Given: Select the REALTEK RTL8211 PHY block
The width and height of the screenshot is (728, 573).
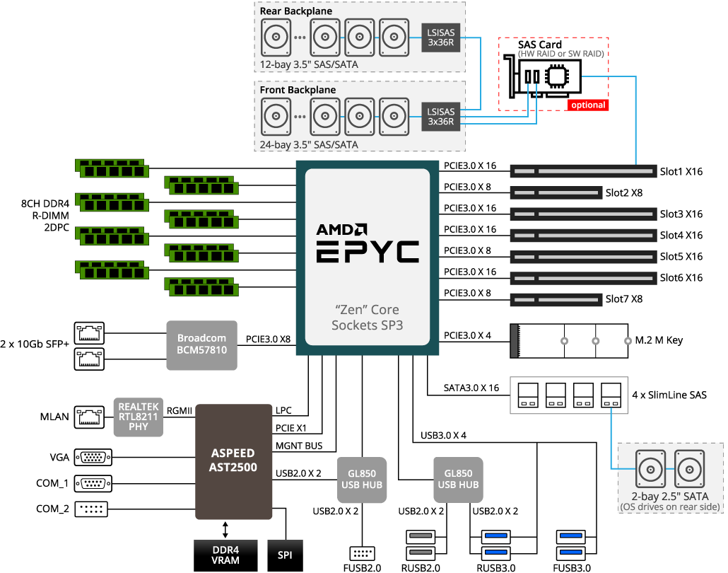Looking at the screenshot, I should (139, 417).
